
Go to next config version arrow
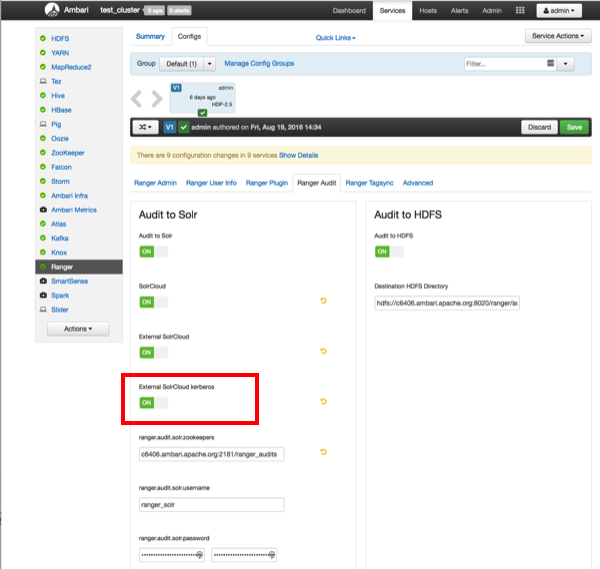click(157, 99)
